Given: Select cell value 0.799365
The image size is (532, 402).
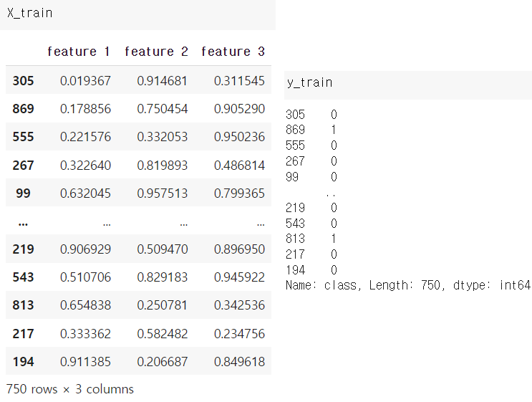Looking at the screenshot, I should [x=239, y=193].
